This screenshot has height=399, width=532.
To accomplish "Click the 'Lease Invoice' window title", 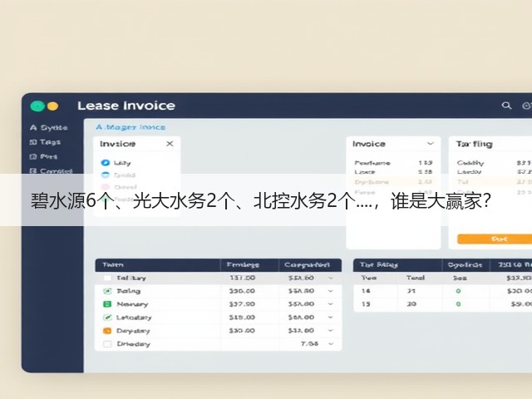I will (x=126, y=106).
